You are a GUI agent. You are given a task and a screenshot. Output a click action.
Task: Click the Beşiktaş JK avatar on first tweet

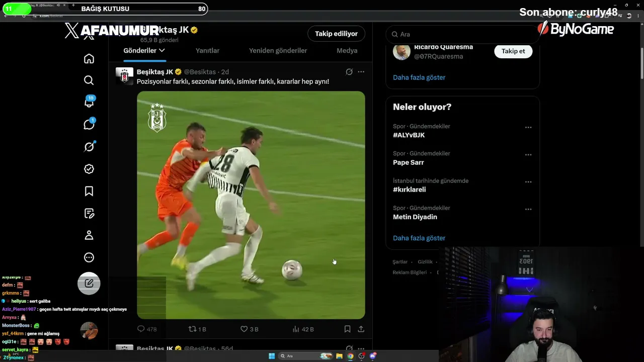coord(125,76)
